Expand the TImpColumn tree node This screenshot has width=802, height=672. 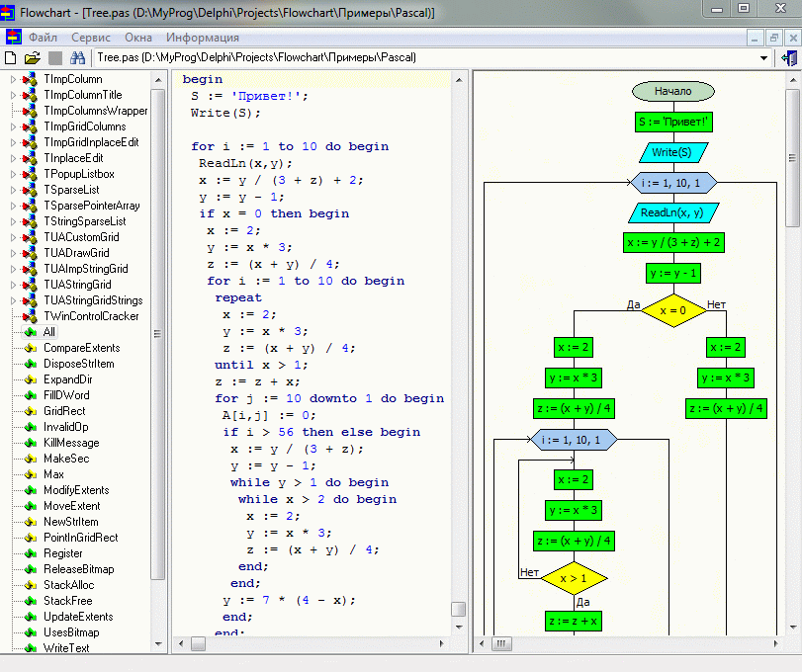tap(13, 79)
